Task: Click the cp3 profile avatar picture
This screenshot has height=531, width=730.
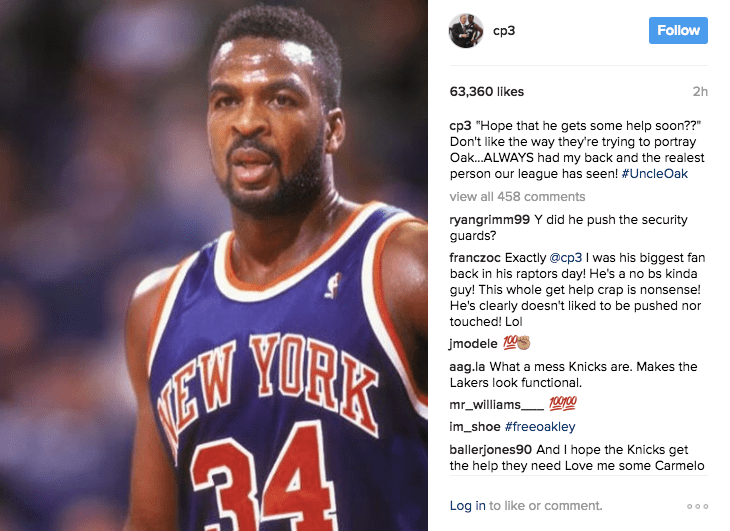Action: [466, 31]
